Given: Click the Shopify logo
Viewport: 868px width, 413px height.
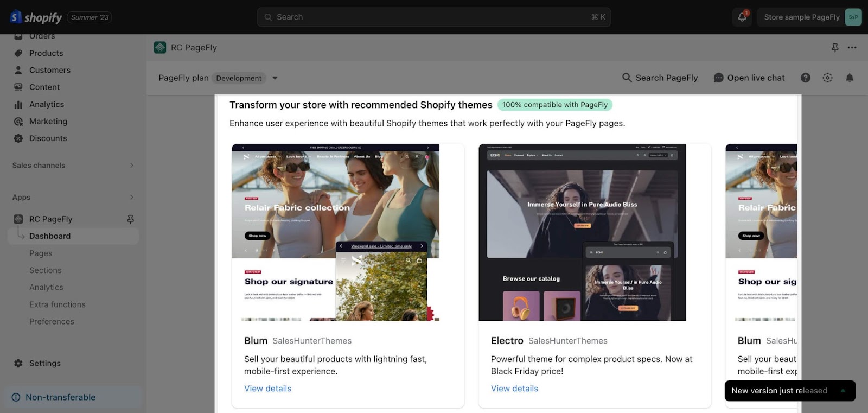Looking at the screenshot, I should point(36,17).
